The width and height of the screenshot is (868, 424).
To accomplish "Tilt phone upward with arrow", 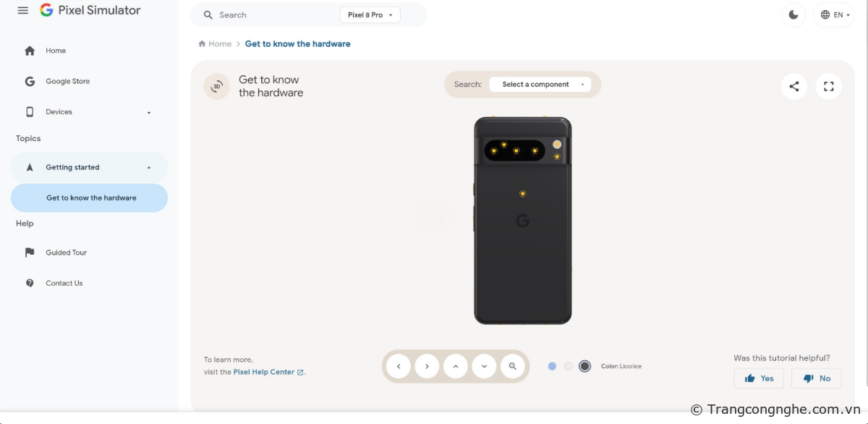I will [x=456, y=366].
